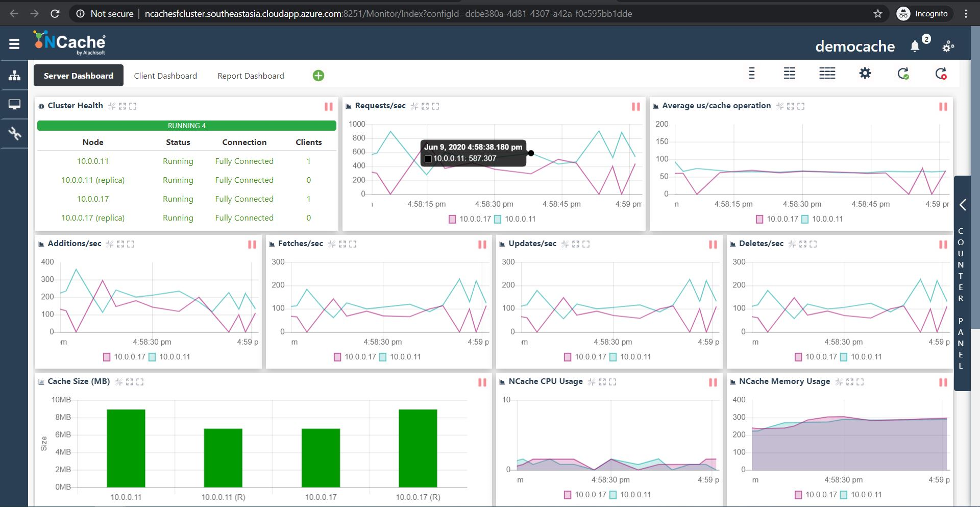980x507 pixels.
Task: Click the browser address bar URL
Action: coord(388,14)
